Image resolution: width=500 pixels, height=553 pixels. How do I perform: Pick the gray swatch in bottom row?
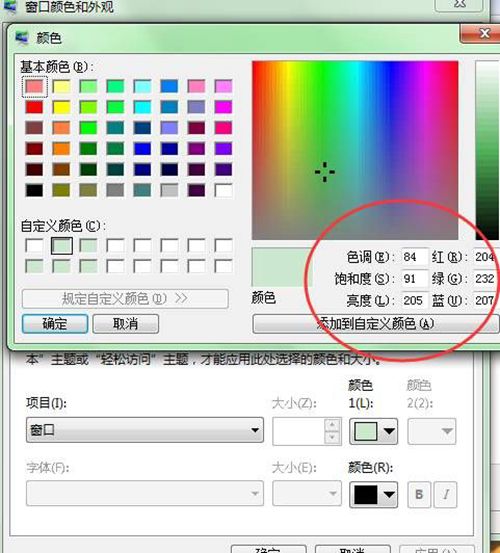(115, 190)
